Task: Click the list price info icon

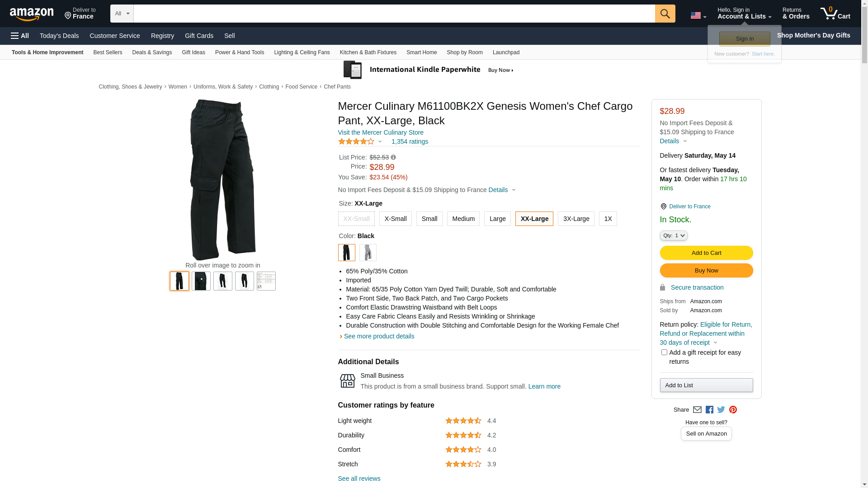Action: point(393,158)
